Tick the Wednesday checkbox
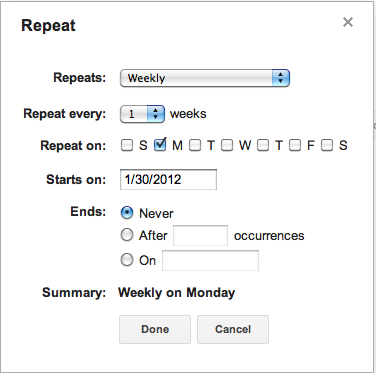Viewport: 376px width, 373px height. [227, 145]
